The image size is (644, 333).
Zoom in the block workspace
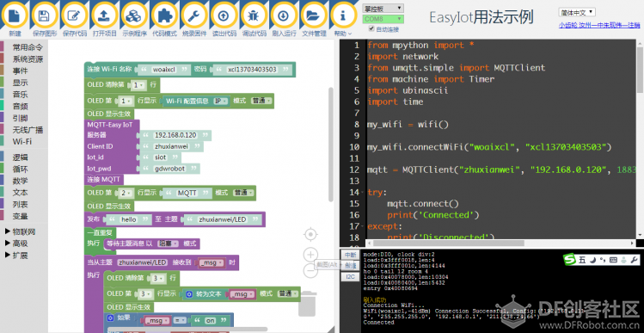point(311,255)
